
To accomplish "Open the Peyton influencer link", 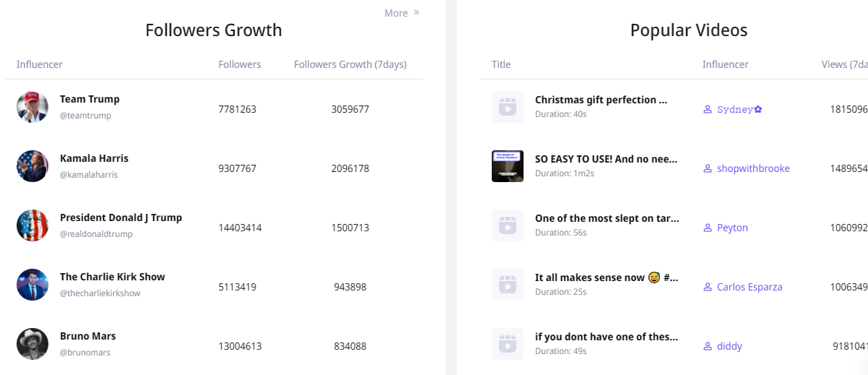I will coord(732,228).
